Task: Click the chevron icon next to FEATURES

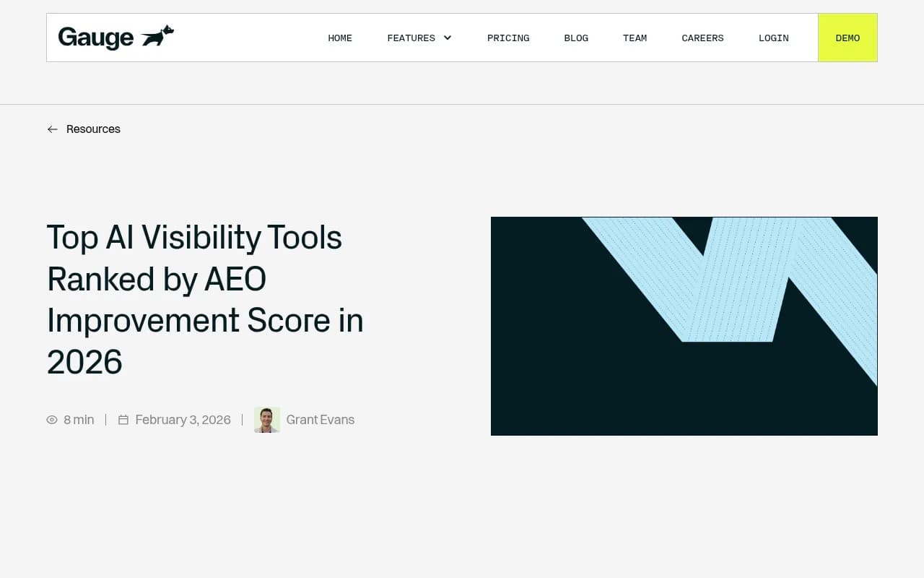Action: coord(448,38)
